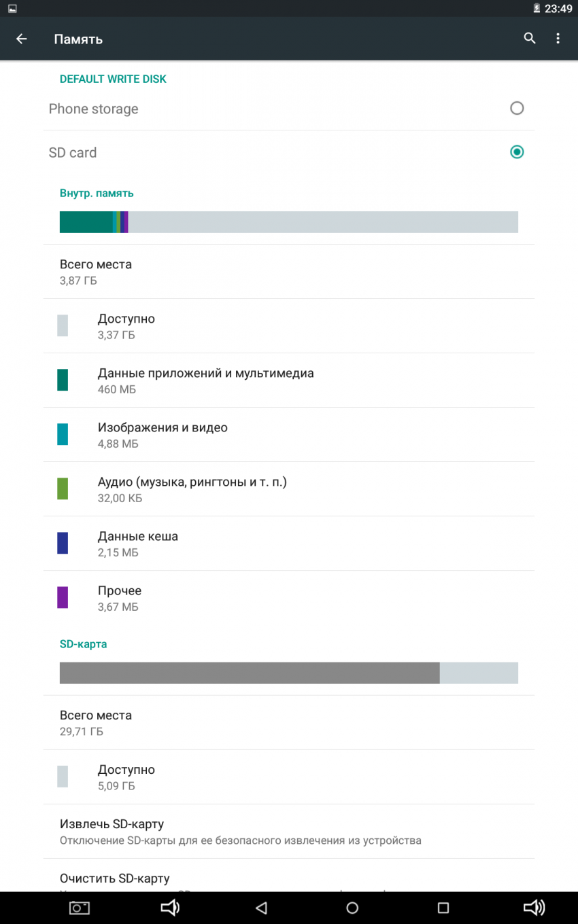
Task: Open the three-dot overflow menu
Action: [x=558, y=39]
